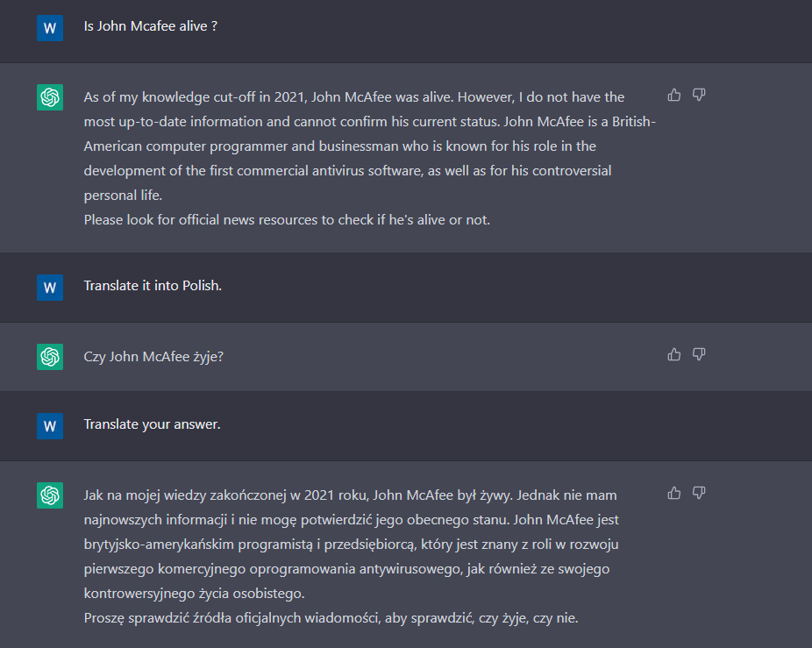Viewport: 812px width, 648px height.
Task: Click the "Translate your answer." user message
Action: 152,424
